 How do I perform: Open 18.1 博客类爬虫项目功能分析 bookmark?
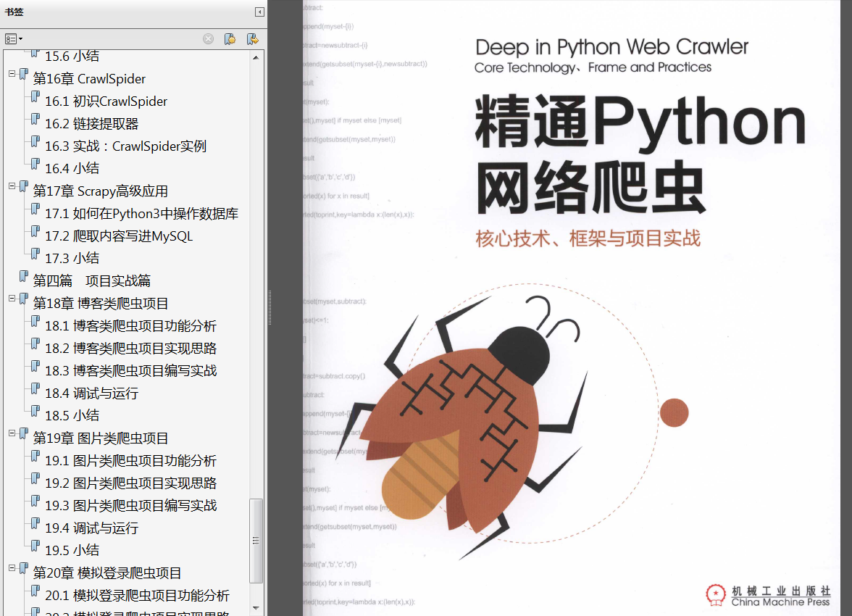130,326
